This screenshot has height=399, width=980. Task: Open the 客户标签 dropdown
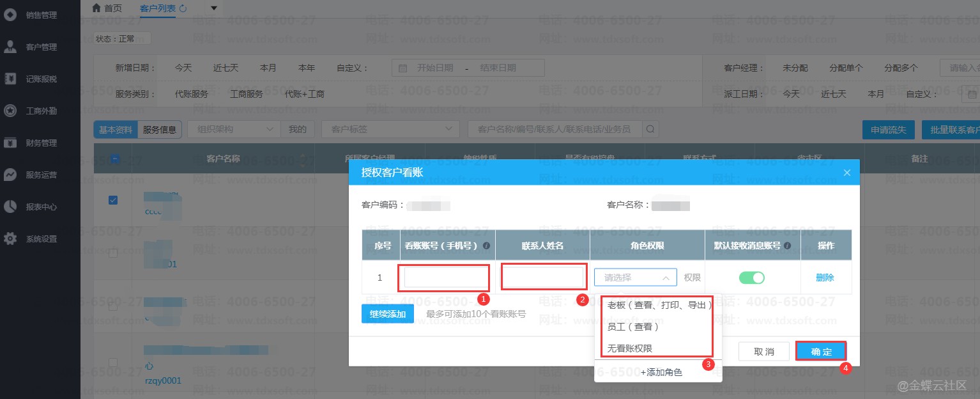pyautogui.click(x=390, y=129)
